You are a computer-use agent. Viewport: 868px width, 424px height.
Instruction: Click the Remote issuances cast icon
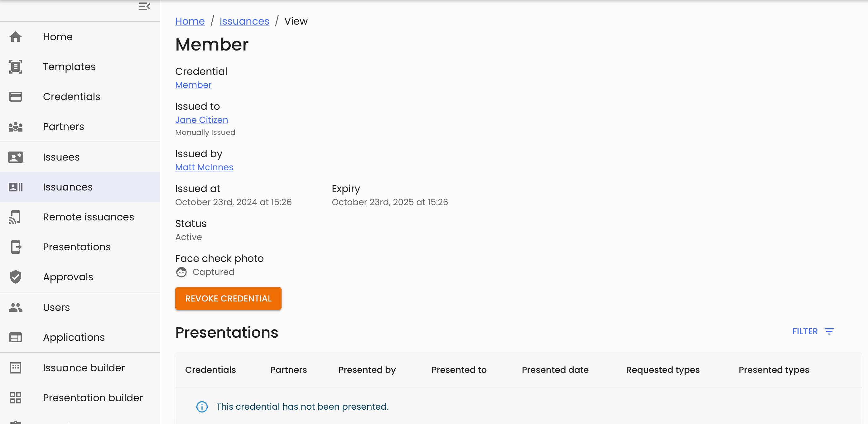(x=16, y=217)
